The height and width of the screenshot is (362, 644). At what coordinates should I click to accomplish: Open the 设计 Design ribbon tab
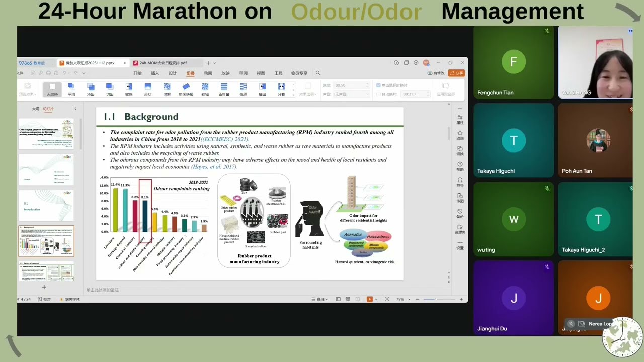tap(173, 73)
